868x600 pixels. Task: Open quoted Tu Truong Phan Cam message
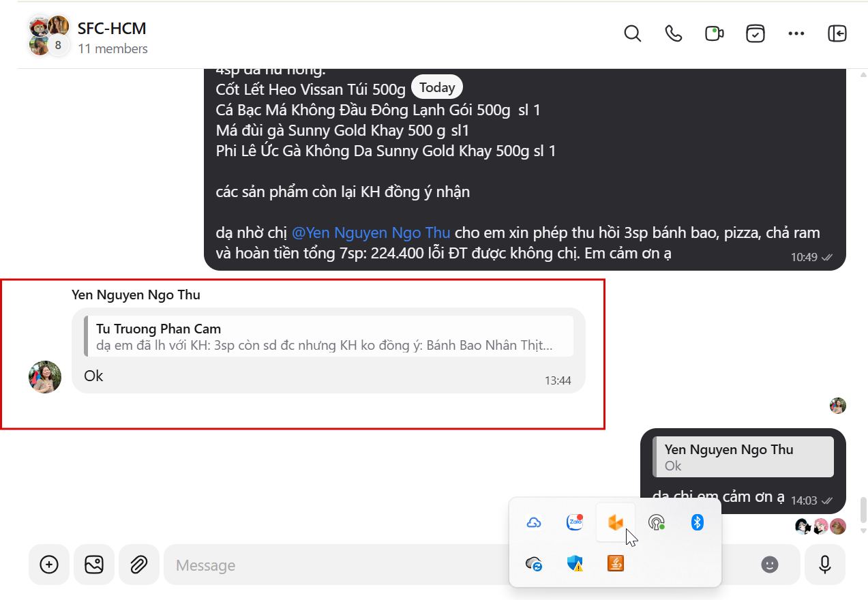pos(329,336)
